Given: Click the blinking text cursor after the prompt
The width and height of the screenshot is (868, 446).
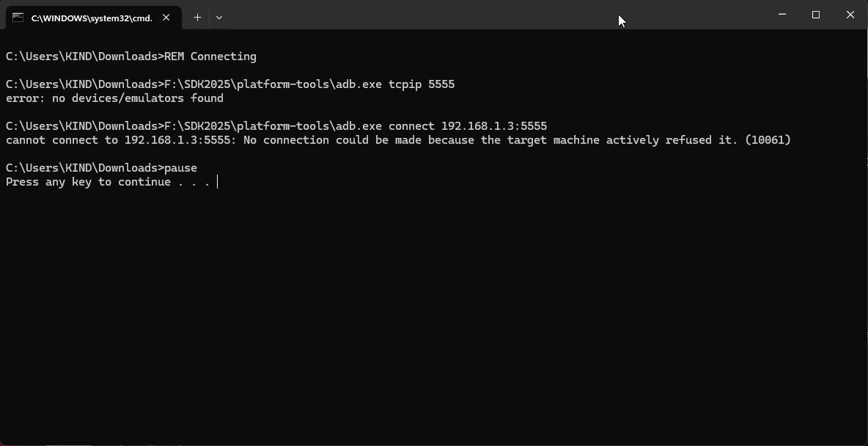Looking at the screenshot, I should point(218,182).
